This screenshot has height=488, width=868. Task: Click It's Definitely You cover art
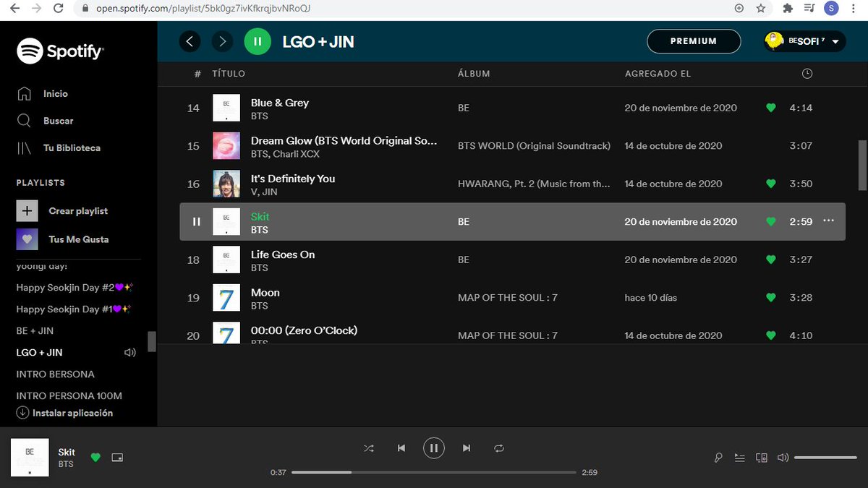click(x=226, y=184)
